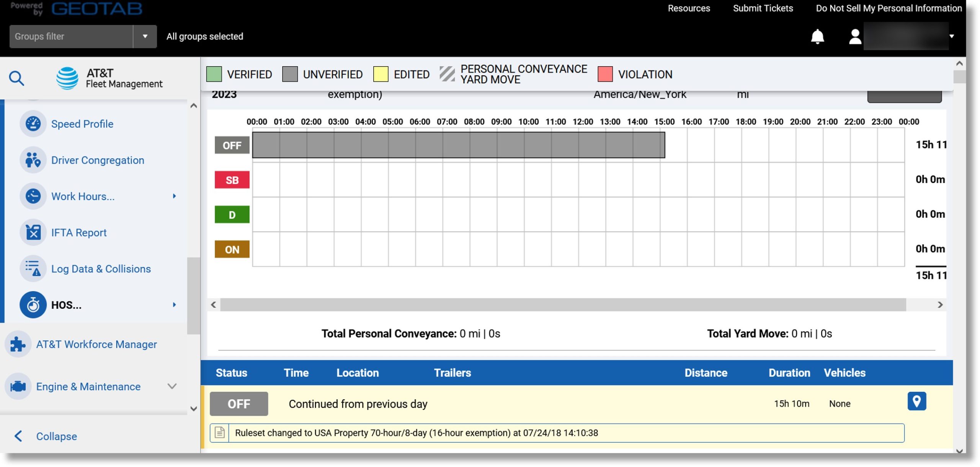Screen dimensions: 980x467
Task: Click the gray OFF duty bar in graph
Action: click(x=459, y=145)
